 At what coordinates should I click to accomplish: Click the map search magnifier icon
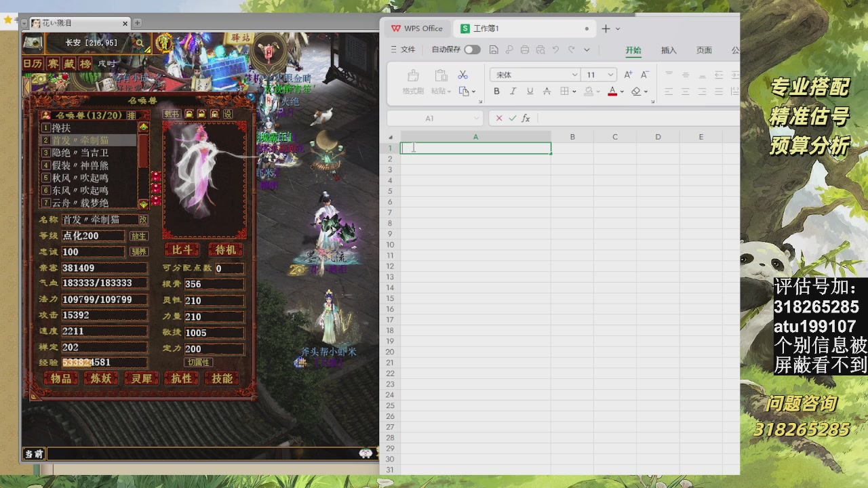(x=140, y=43)
